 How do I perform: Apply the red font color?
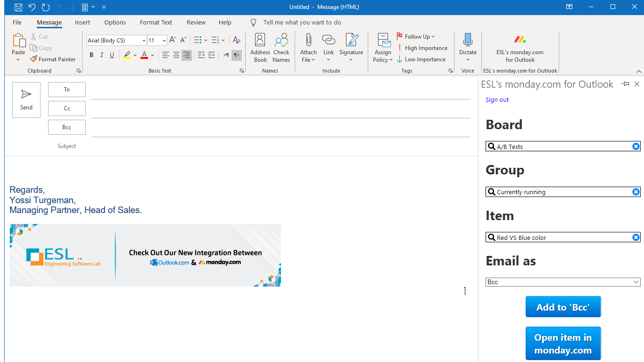(x=144, y=55)
